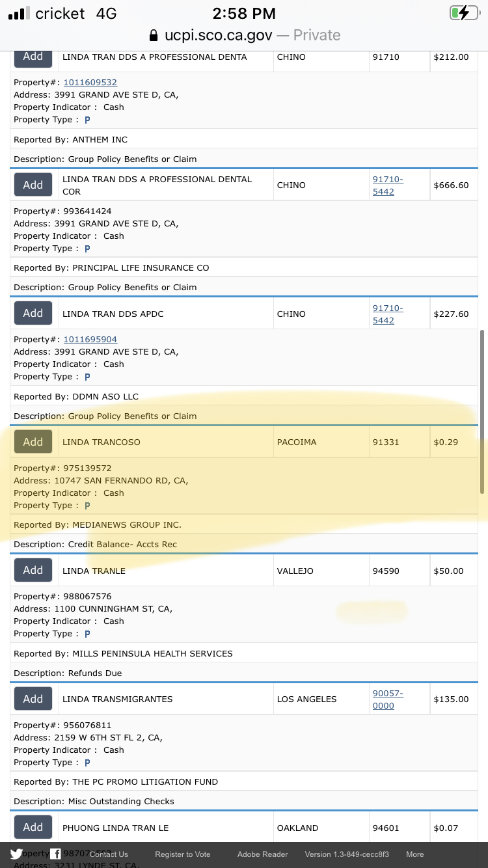
Task: Tap the lock icon beside the site address
Action: coord(154,35)
